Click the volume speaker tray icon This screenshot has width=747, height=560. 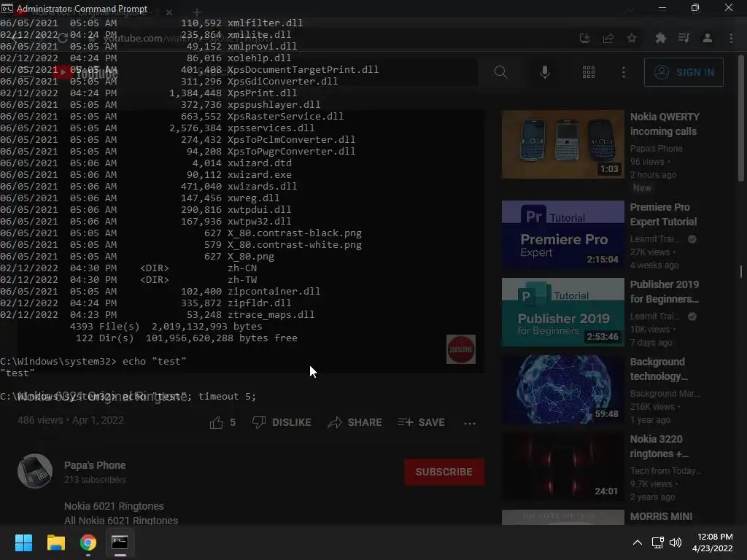(x=676, y=542)
